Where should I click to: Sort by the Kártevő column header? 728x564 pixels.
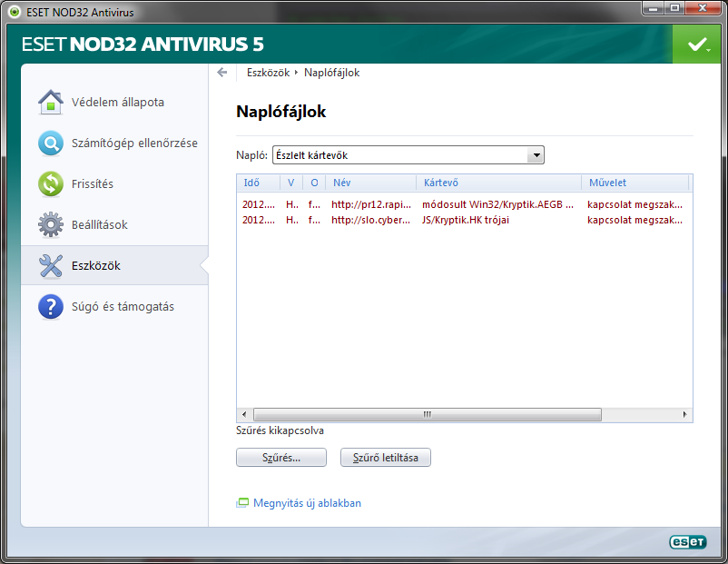[498, 183]
